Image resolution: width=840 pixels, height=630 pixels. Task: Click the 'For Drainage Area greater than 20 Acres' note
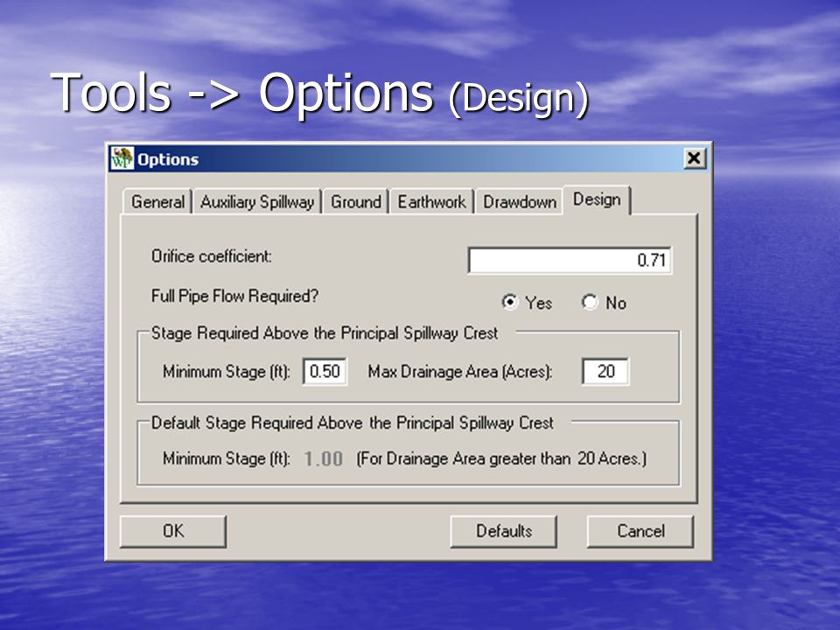point(501,459)
